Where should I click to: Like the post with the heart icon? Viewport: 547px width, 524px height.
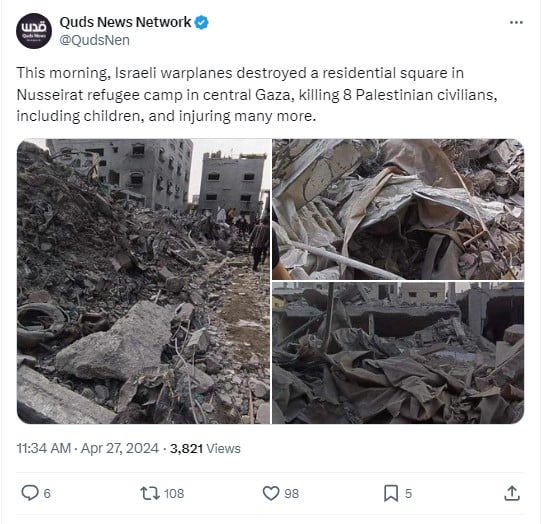click(271, 493)
